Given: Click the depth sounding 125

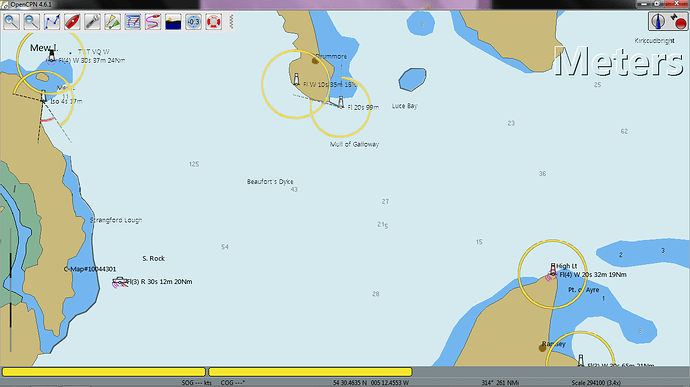Looking at the screenshot, I should pos(194,164).
